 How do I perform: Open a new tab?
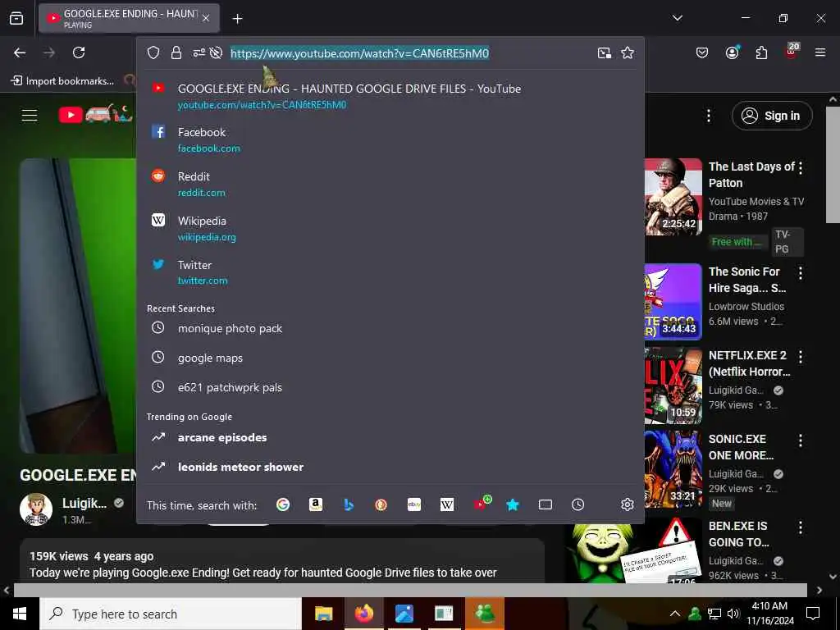click(237, 19)
